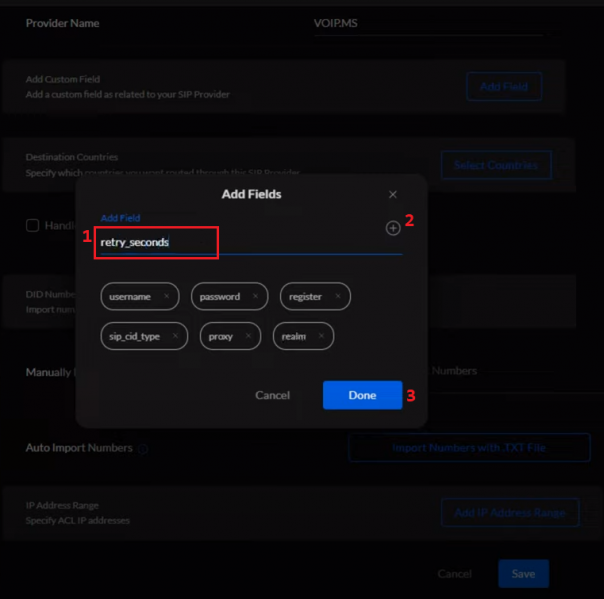Select the sip_cid_type tag label
The height and width of the screenshot is (599, 604).
[x=134, y=336]
